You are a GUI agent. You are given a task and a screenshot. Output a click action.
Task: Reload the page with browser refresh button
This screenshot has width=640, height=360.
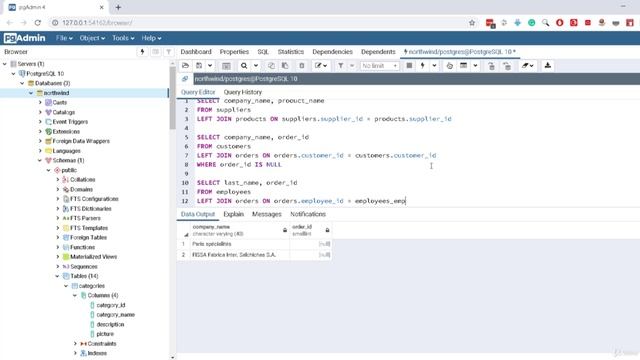(38, 23)
